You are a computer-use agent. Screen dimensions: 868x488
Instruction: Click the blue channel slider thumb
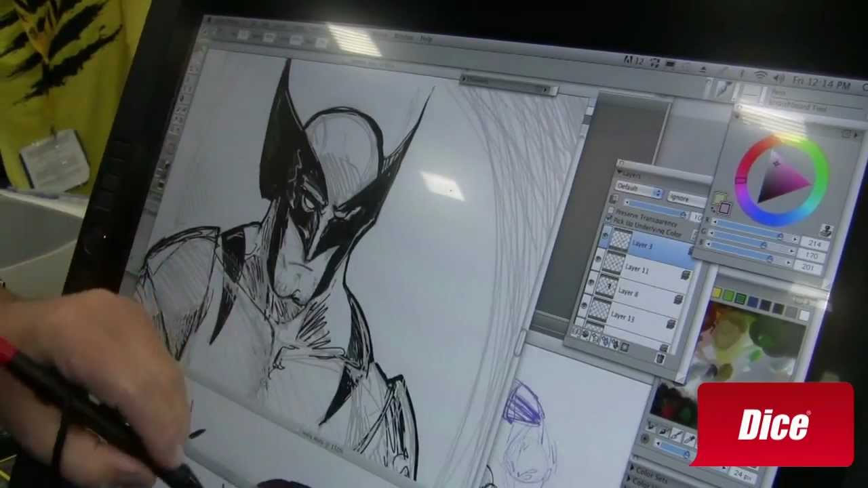770,258
